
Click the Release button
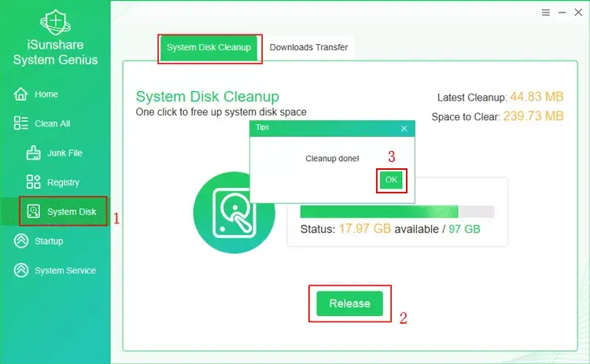click(349, 303)
